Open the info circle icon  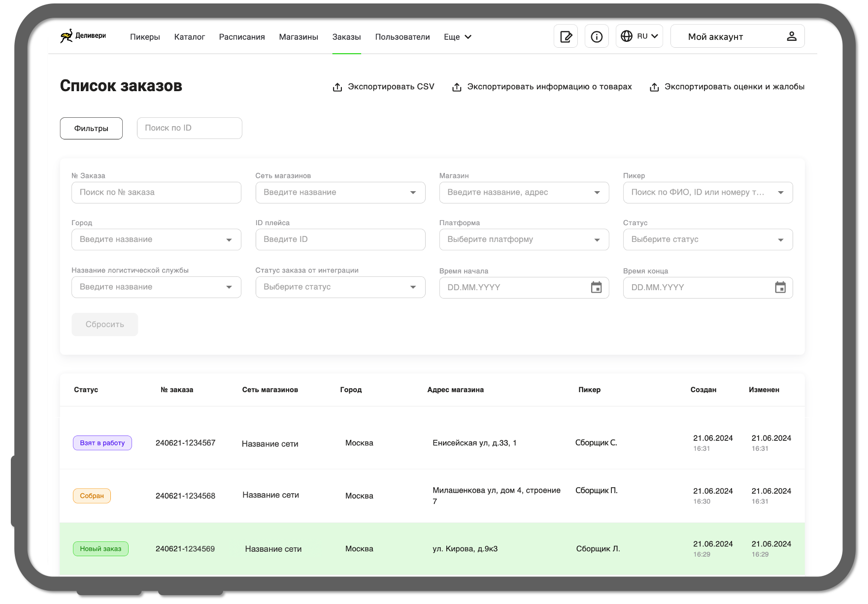[596, 36]
